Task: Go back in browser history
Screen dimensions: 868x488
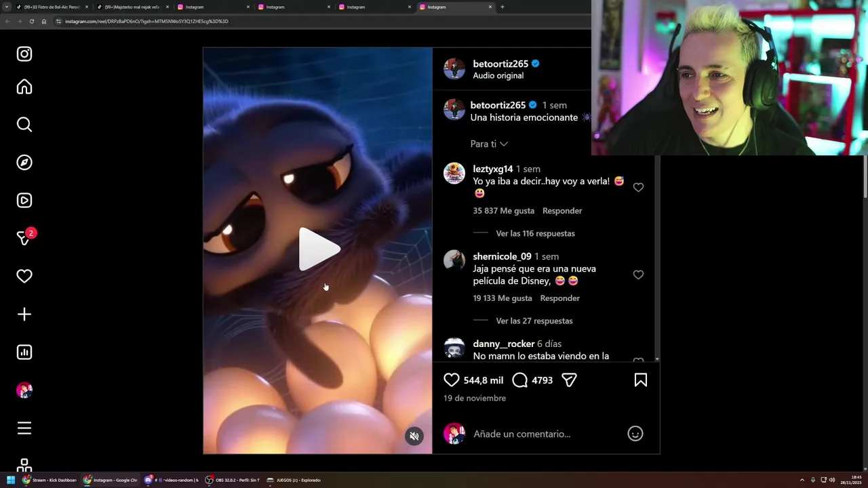Action: tap(7, 21)
